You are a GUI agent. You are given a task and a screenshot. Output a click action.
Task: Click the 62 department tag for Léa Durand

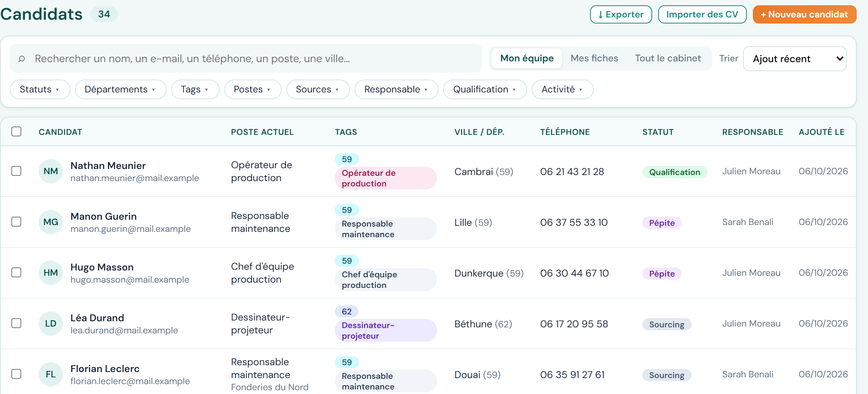[347, 311]
